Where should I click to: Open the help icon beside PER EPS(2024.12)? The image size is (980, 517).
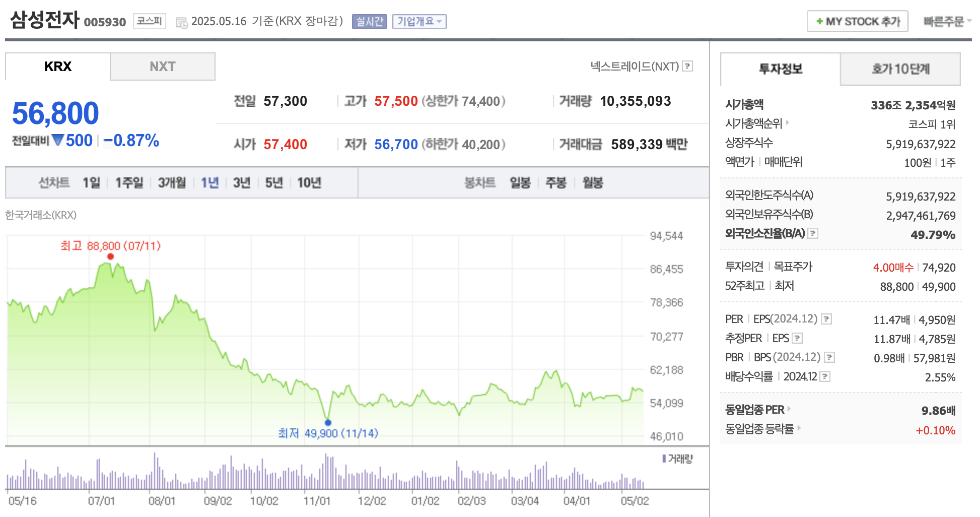826,319
